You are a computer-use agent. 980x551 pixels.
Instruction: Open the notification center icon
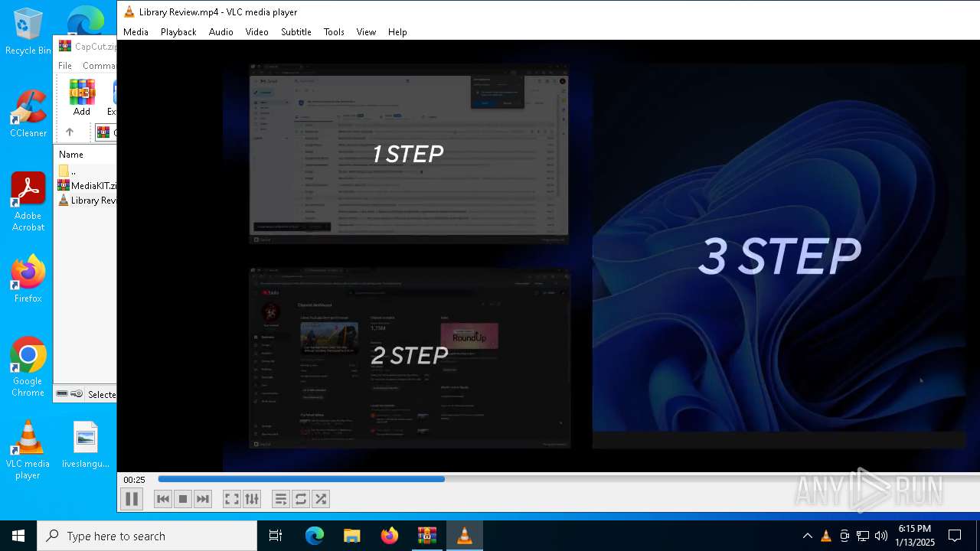tap(955, 536)
